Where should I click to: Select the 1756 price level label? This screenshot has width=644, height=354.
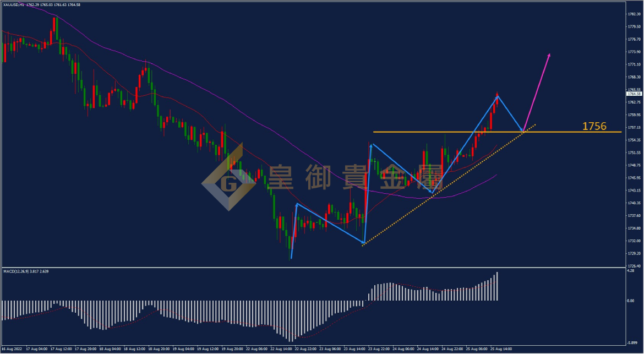pos(594,126)
